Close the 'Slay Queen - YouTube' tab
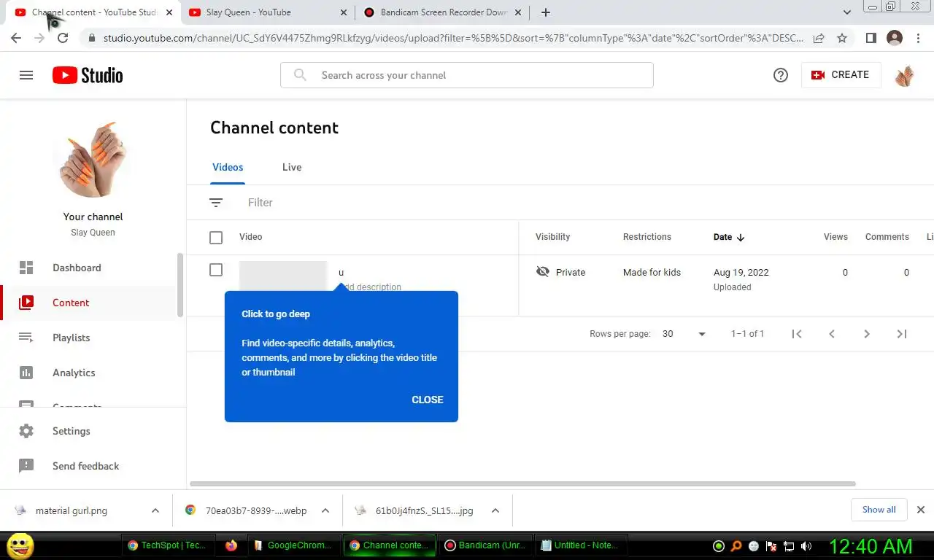The image size is (934, 560). pos(343,12)
